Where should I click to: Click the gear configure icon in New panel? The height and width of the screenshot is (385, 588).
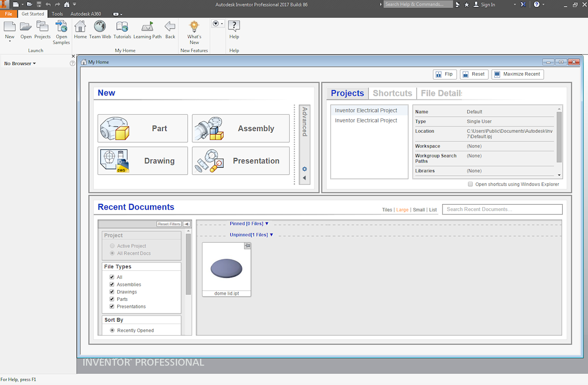tap(304, 169)
